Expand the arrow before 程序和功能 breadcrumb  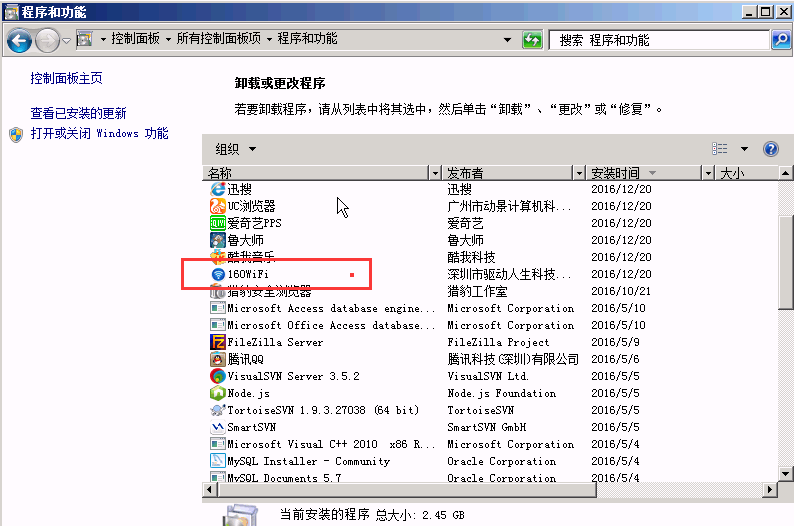pos(269,39)
